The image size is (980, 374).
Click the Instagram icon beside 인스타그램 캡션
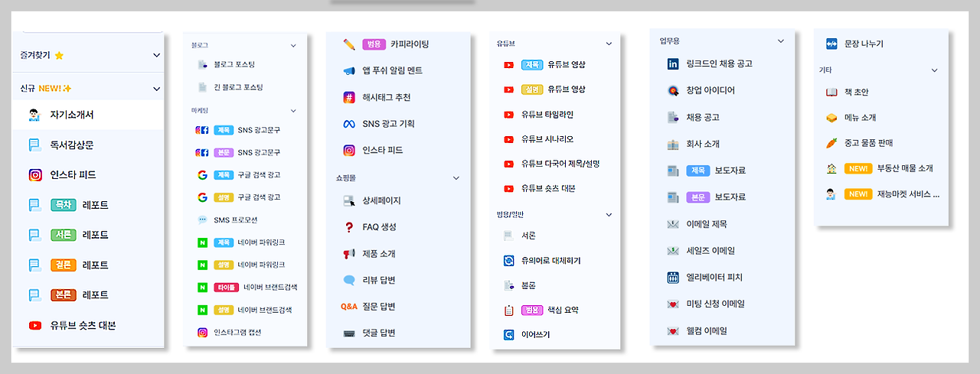coord(202,333)
